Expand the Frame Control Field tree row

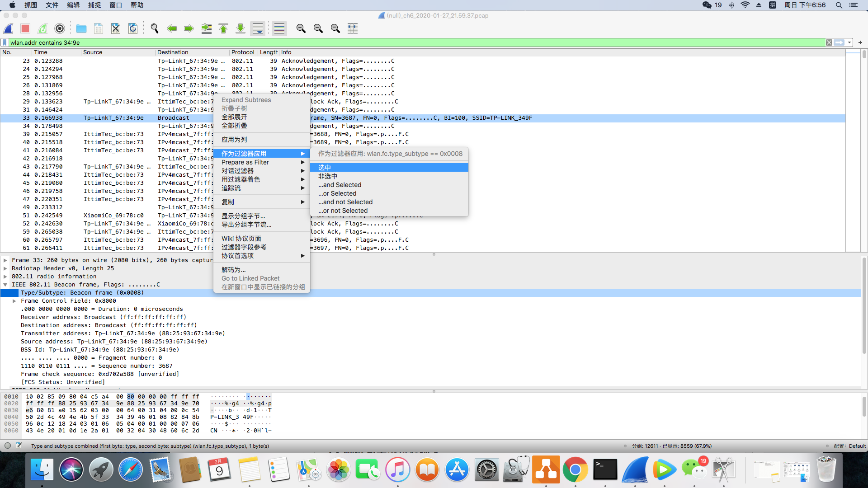coord(14,301)
